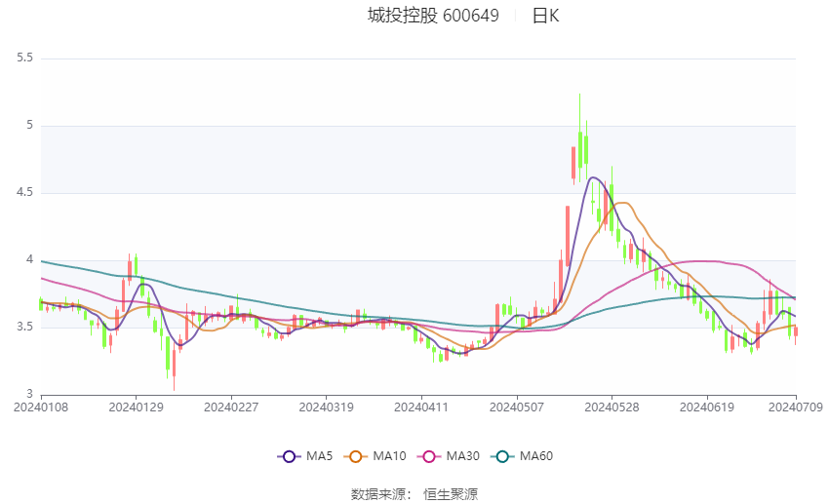Click the 20240507 date axis label
Viewport: 829px width, 504px height.
(x=517, y=407)
